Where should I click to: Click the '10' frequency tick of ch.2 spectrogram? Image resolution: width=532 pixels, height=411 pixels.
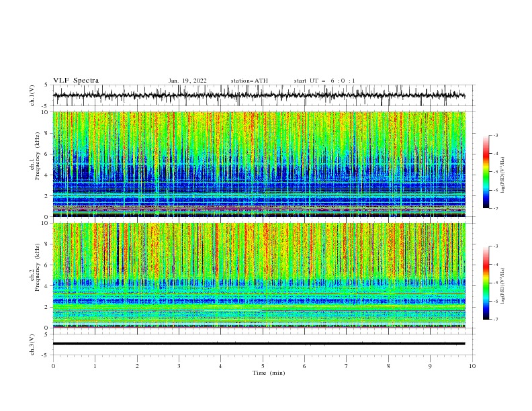(x=45, y=223)
